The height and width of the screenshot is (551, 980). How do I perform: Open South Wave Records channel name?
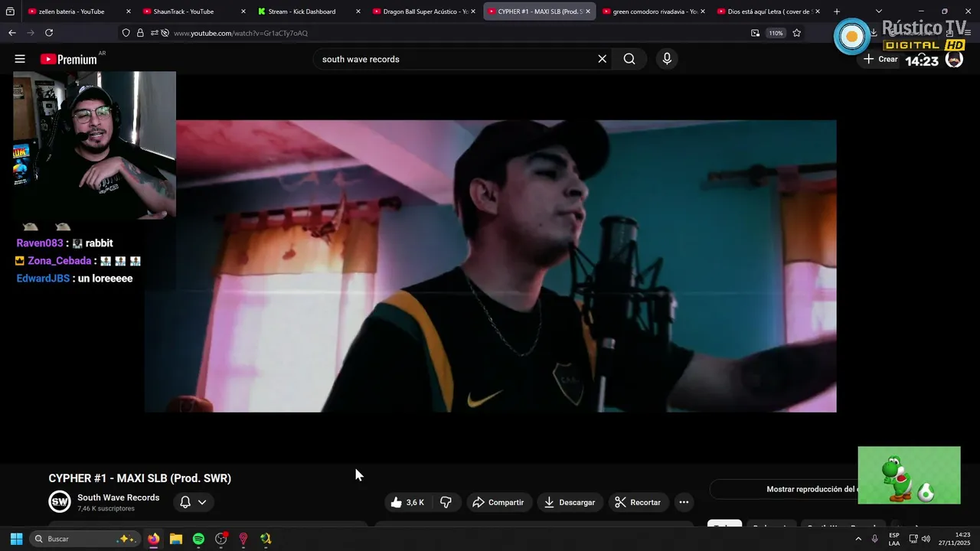(119, 497)
